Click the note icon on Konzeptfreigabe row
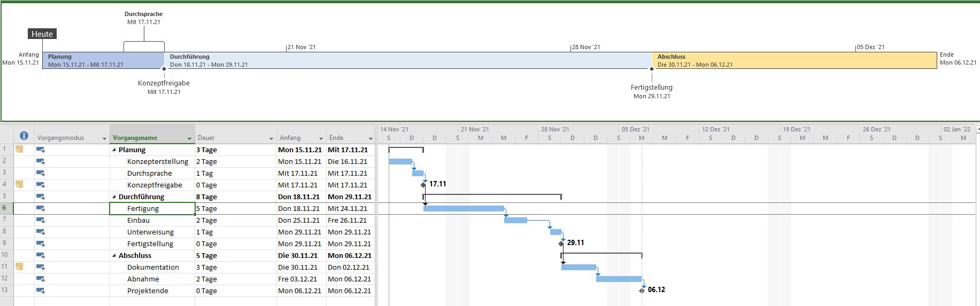This screenshot has height=306, width=980. click(x=19, y=185)
